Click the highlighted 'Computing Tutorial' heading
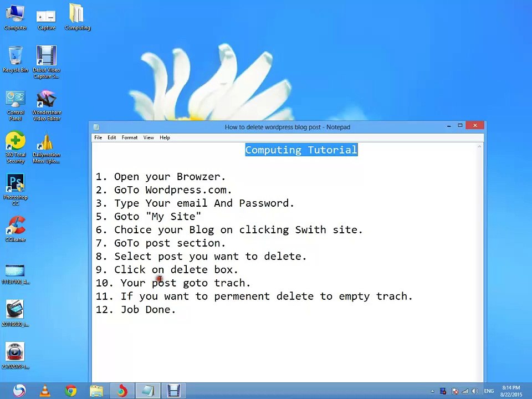Screen dimensions: 532x399 pos(301,150)
